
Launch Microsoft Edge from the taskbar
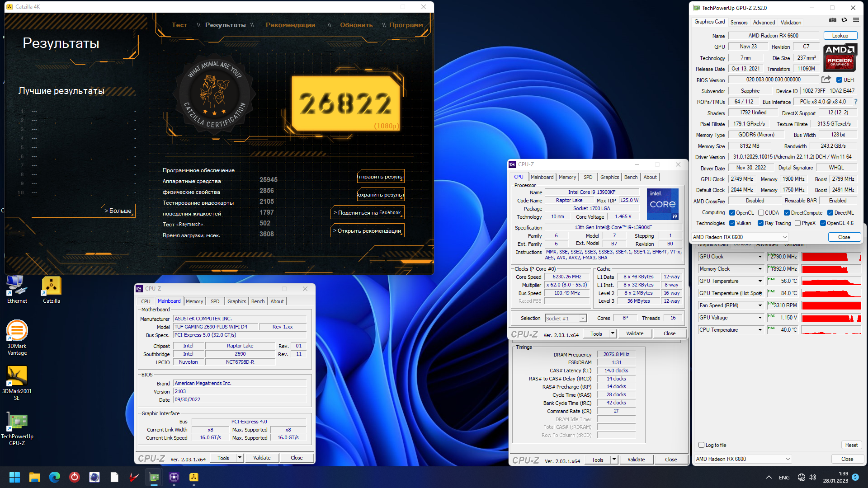pyautogui.click(x=55, y=477)
